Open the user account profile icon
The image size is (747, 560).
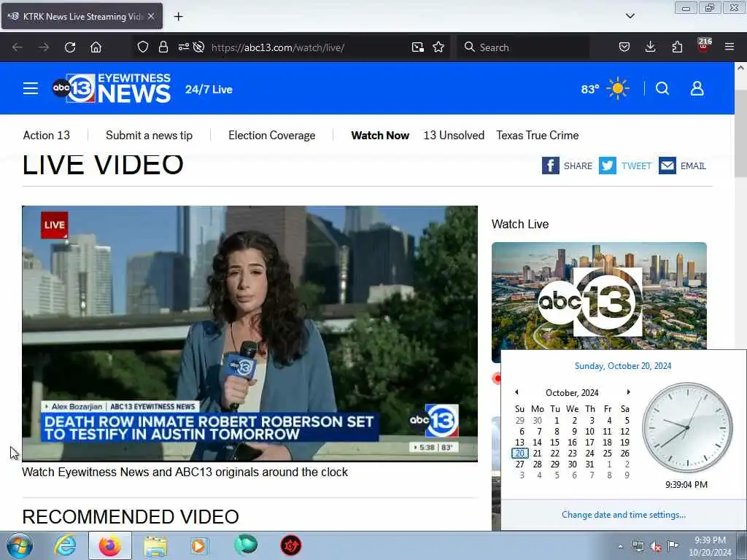697,88
